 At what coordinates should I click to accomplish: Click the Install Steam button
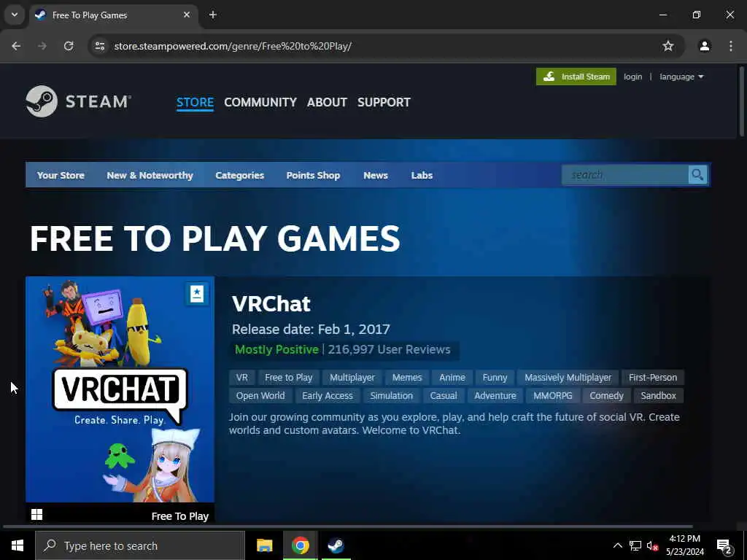[576, 77]
